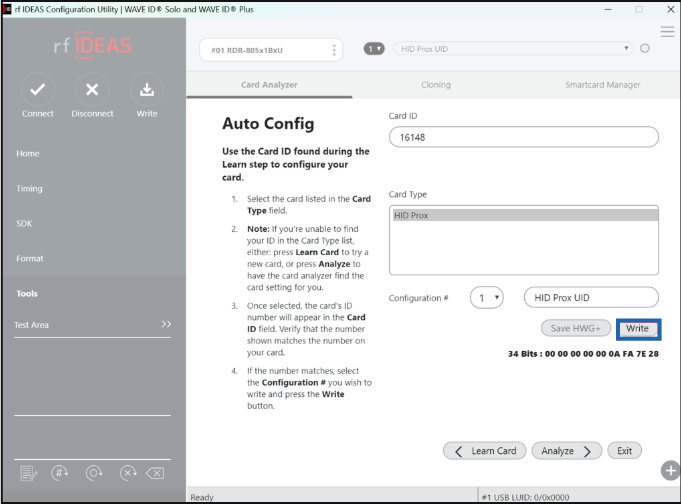This screenshot has height=504, width=681.
Task: Click the Save HWG+ button
Action: 576,328
